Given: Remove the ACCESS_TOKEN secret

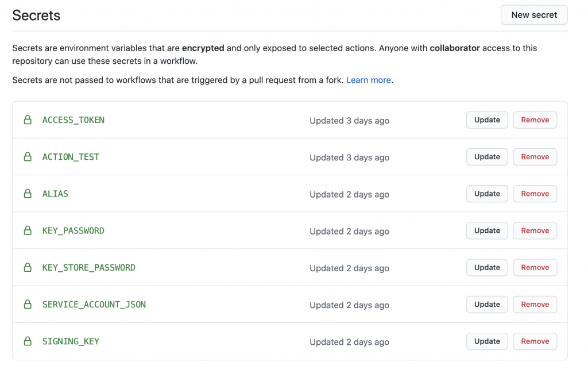Looking at the screenshot, I should tap(535, 120).
